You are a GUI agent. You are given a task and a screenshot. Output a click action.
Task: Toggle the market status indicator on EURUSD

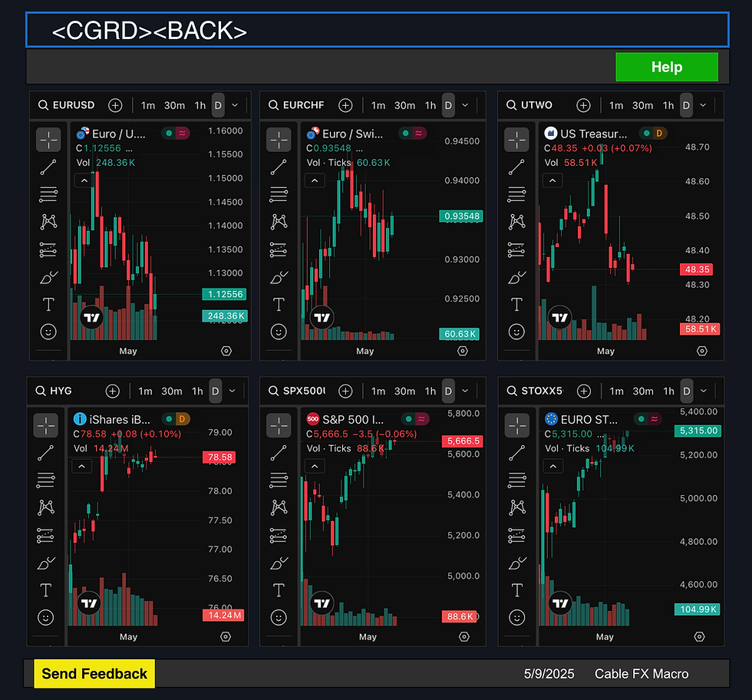tap(169, 134)
